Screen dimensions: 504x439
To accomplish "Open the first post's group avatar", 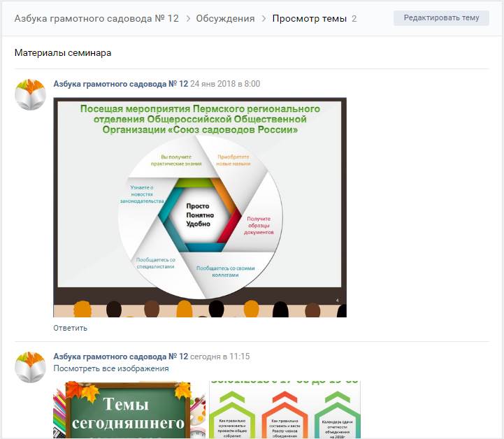I will point(30,94).
